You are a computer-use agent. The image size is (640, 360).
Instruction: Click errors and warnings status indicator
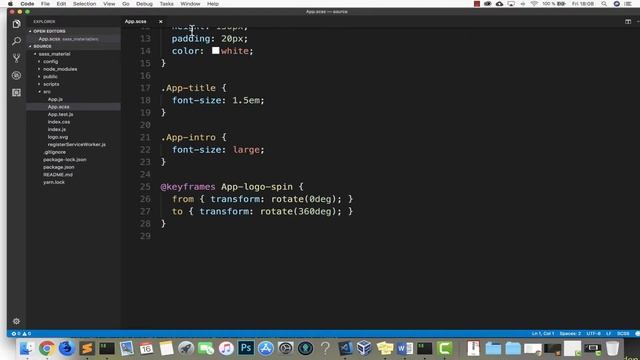(x=21, y=333)
